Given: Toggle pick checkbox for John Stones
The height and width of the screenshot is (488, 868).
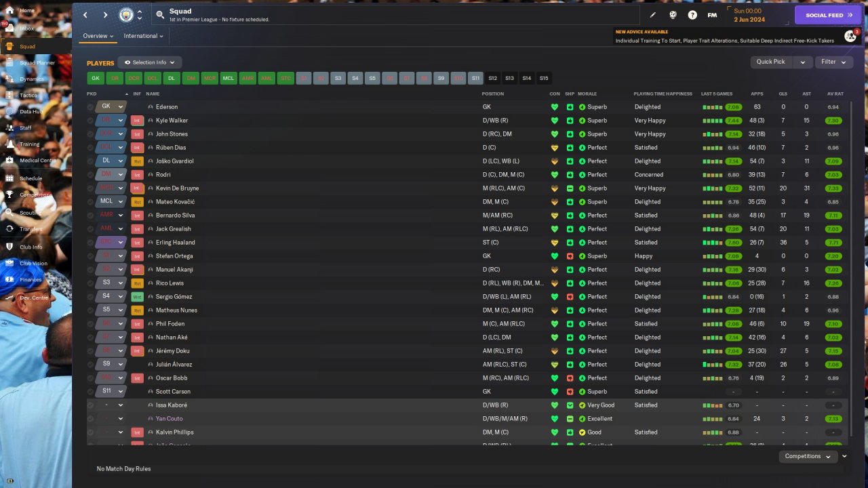Looking at the screenshot, I should (91, 134).
